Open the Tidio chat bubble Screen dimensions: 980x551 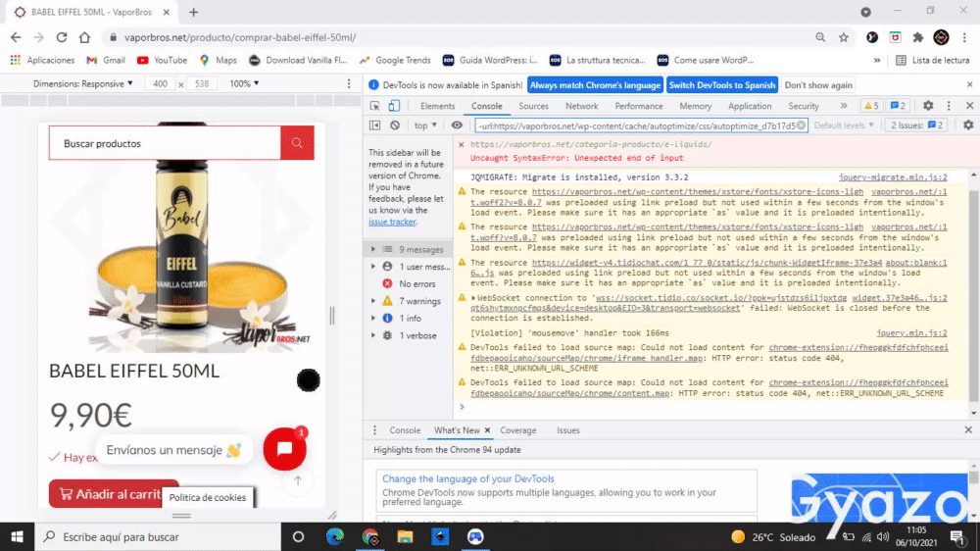coord(284,449)
